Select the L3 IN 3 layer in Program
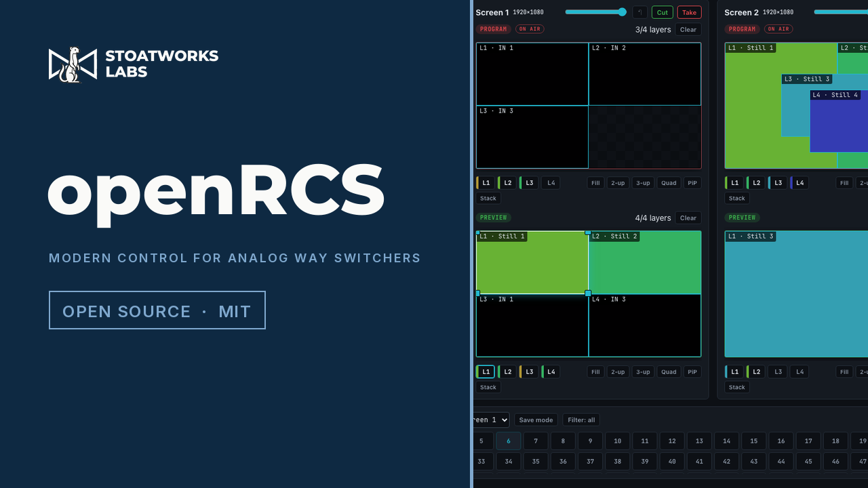Screen dimensions: 868x488 (x=532, y=137)
